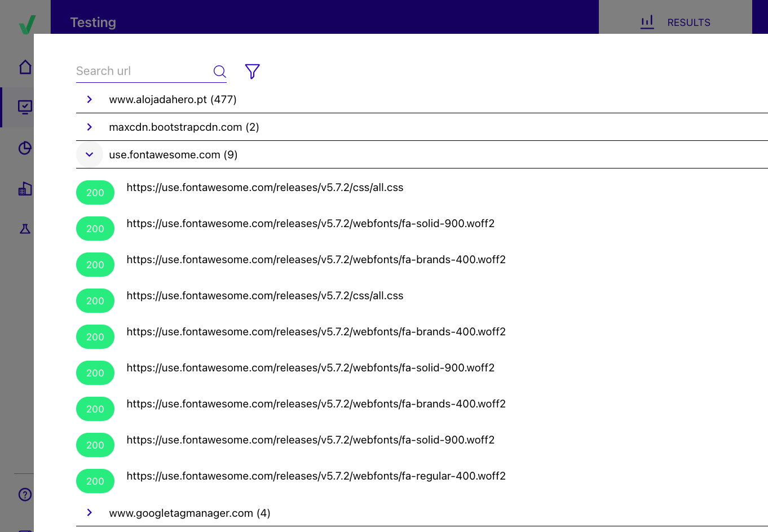The height and width of the screenshot is (532, 768).
Task: Open the help question mark icon
Action: pyautogui.click(x=25, y=494)
